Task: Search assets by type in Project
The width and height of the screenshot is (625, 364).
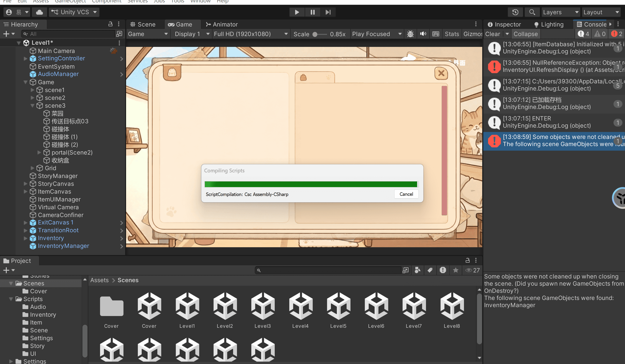Action: (x=418, y=270)
